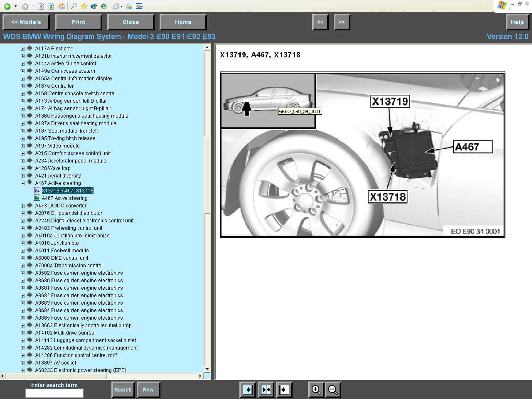The width and height of the screenshot is (532, 399).
Task: Open the Help button
Action: coord(517,22)
